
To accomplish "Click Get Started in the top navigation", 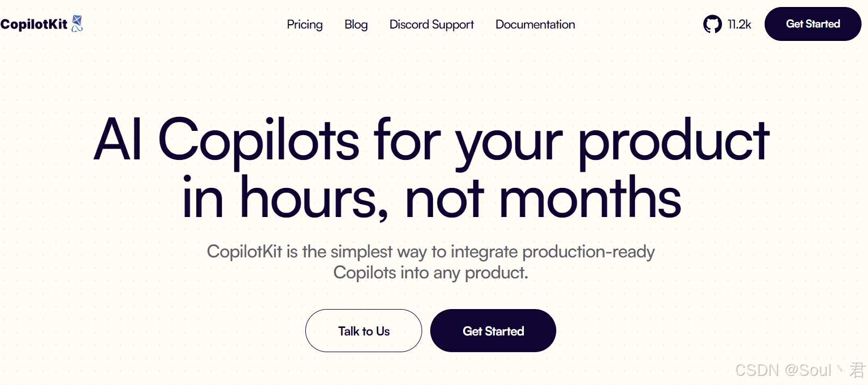I will [x=813, y=23].
